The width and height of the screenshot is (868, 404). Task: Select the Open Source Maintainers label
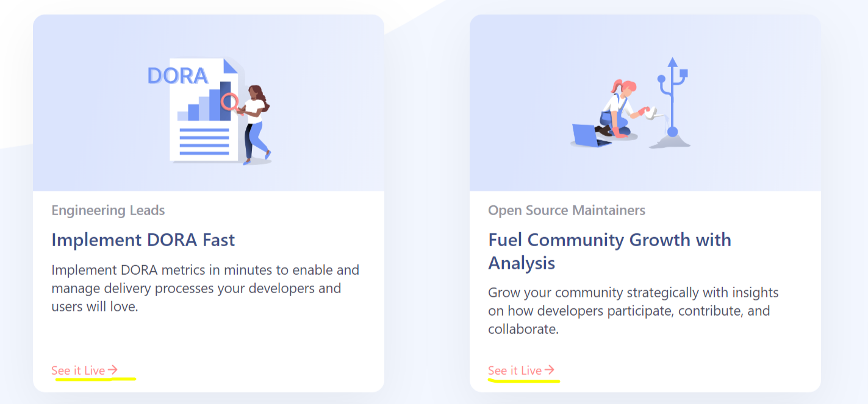click(x=567, y=210)
